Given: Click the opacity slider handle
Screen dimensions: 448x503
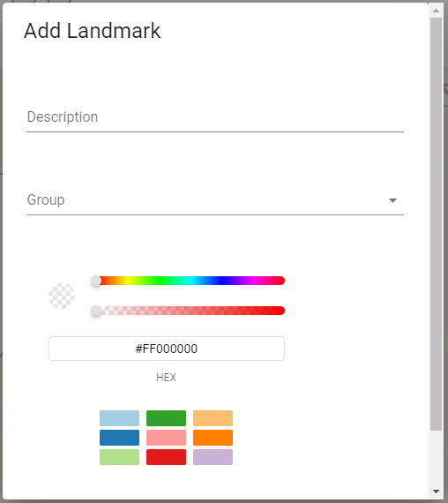Looking at the screenshot, I should (x=96, y=311).
